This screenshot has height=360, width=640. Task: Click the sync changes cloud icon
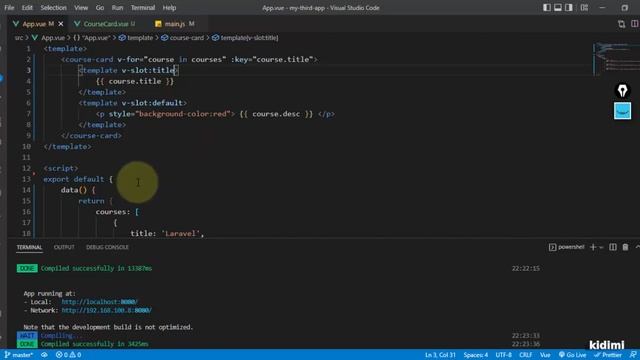click(44, 355)
